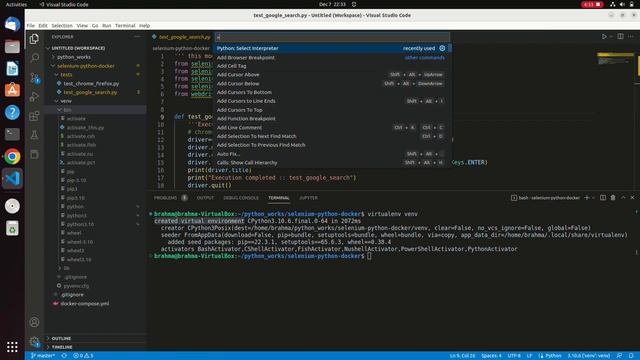Viewport: 640px width, 360px height.
Task: Switch to the JUPYTER panel tab
Action: click(x=308, y=198)
